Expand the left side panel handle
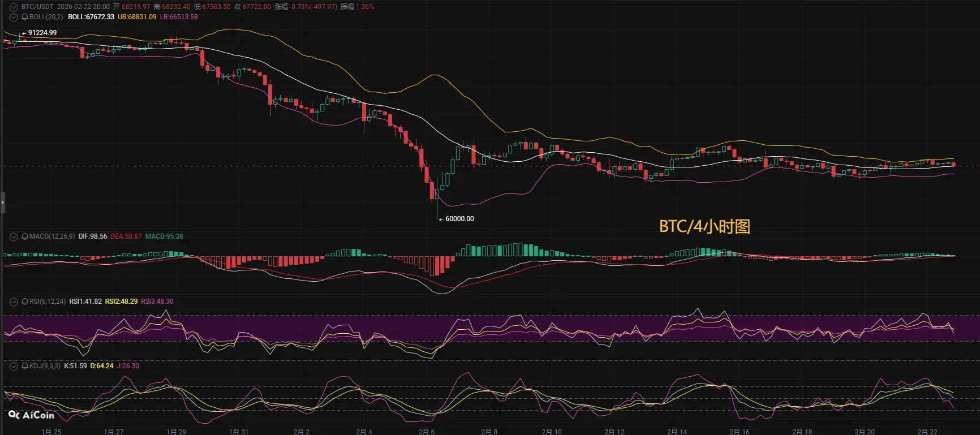980x435 pixels. [x=2, y=202]
